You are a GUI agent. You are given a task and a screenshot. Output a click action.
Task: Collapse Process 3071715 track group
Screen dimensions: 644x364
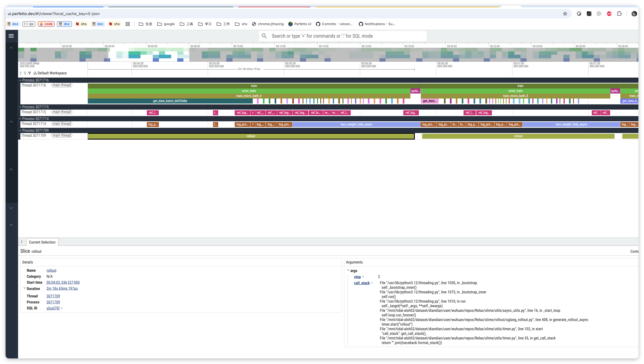click(x=20, y=107)
